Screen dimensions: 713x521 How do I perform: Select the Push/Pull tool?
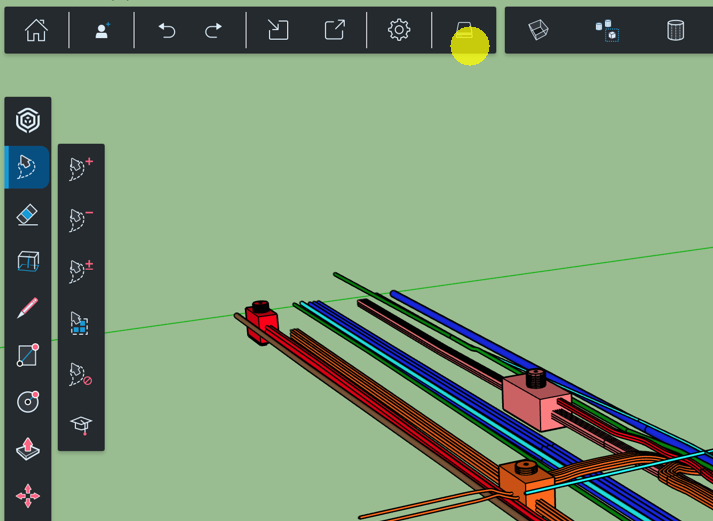(28, 449)
